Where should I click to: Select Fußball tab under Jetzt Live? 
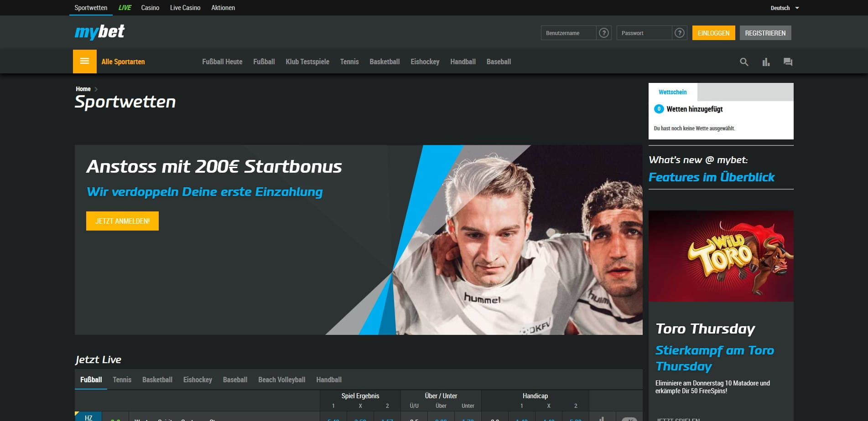coord(91,380)
